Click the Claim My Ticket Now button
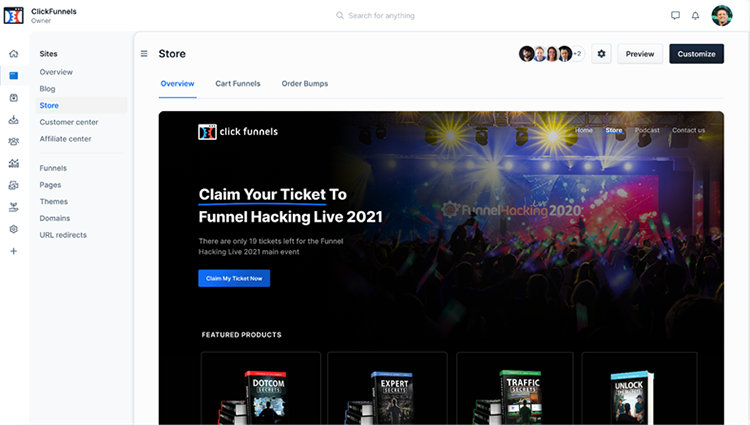Image resolution: width=750 pixels, height=425 pixels. click(x=234, y=278)
